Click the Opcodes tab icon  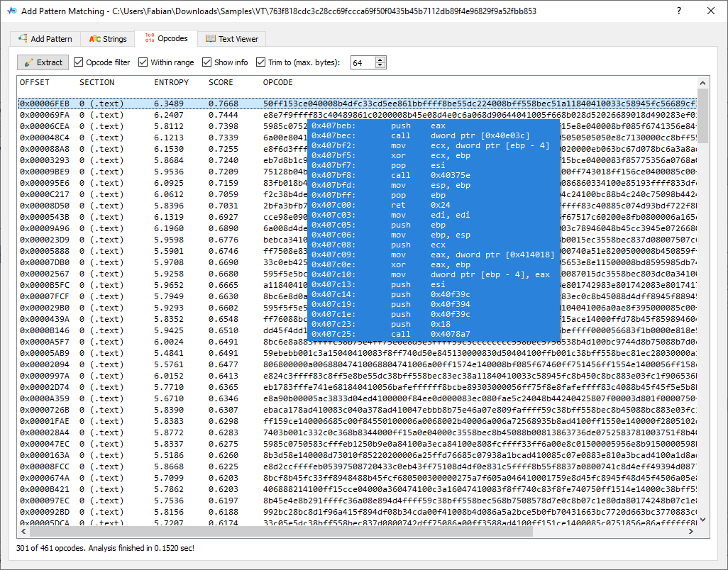click(149, 38)
